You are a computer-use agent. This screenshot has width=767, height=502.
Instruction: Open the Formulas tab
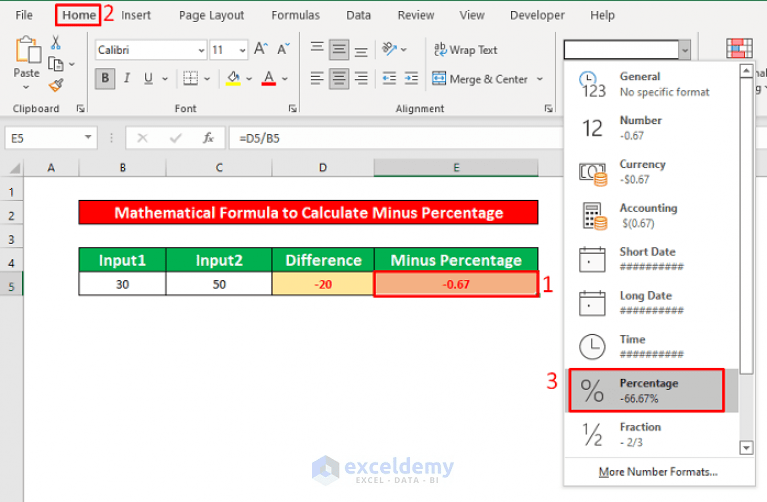click(x=295, y=15)
